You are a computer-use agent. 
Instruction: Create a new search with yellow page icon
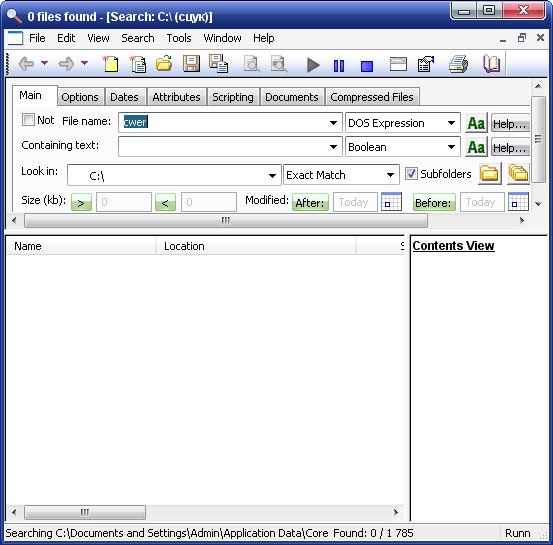pos(110,64)
